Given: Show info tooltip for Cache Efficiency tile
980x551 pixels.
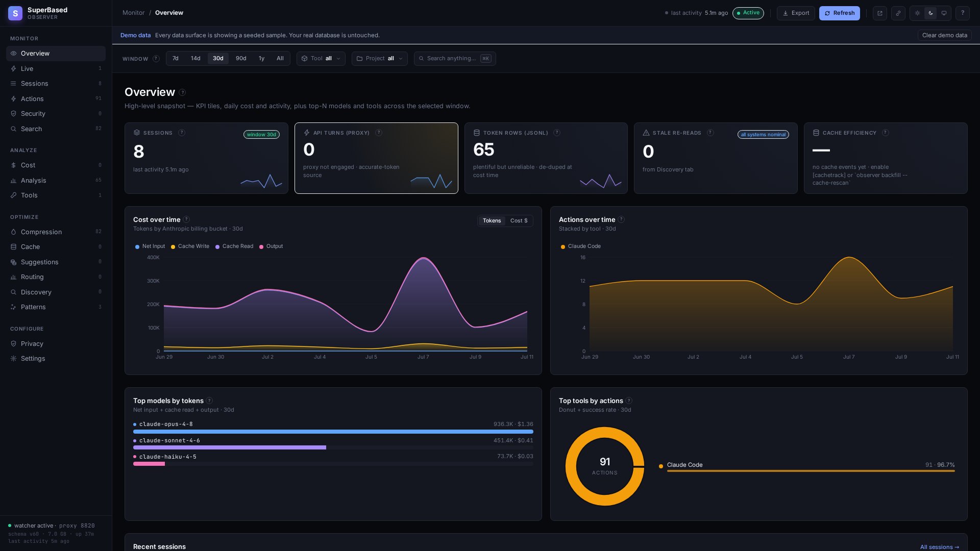Looking at the screenshot, I should point(886,133).
